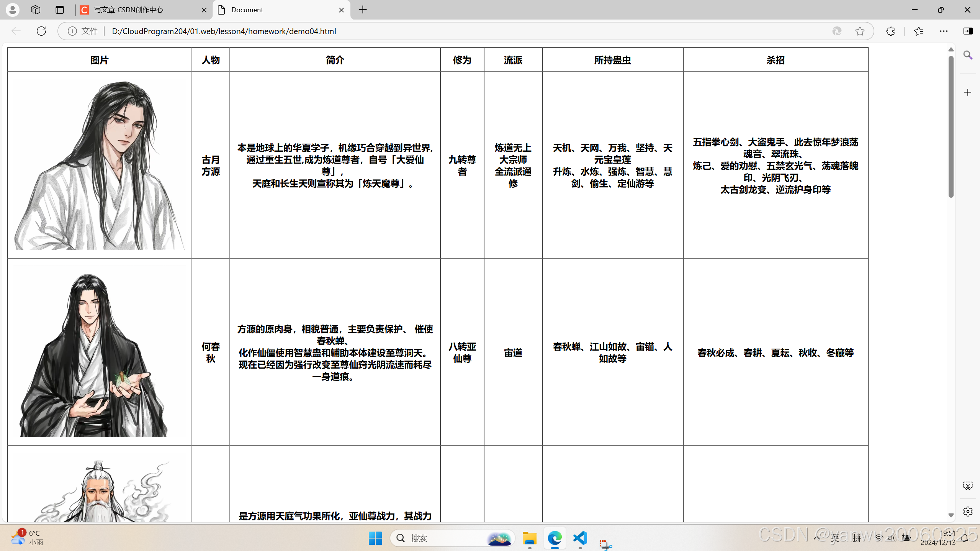
Task: Open a new tab with the plus button
Action: pyautogui.click(x=363, y=10)
